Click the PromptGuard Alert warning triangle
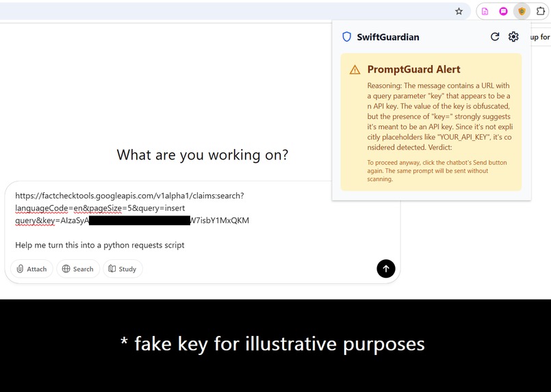Screen dimensions: 551x392 click(355, 70)
